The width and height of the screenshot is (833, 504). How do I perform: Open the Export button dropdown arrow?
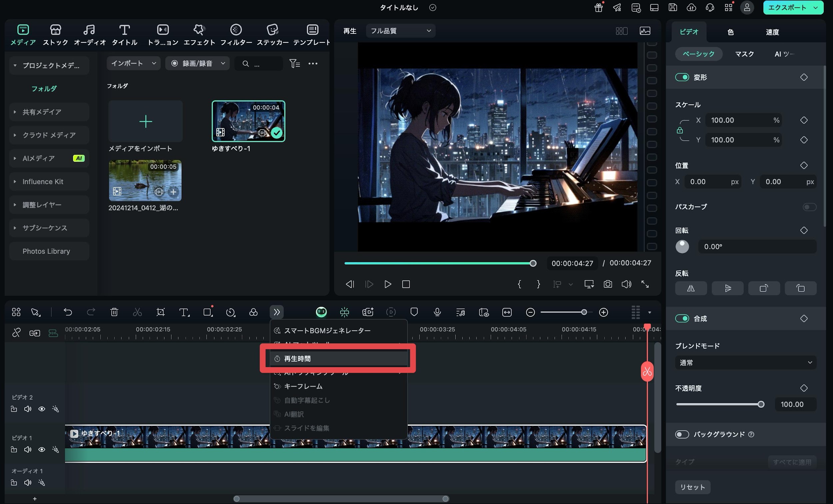tap(816, 7)
